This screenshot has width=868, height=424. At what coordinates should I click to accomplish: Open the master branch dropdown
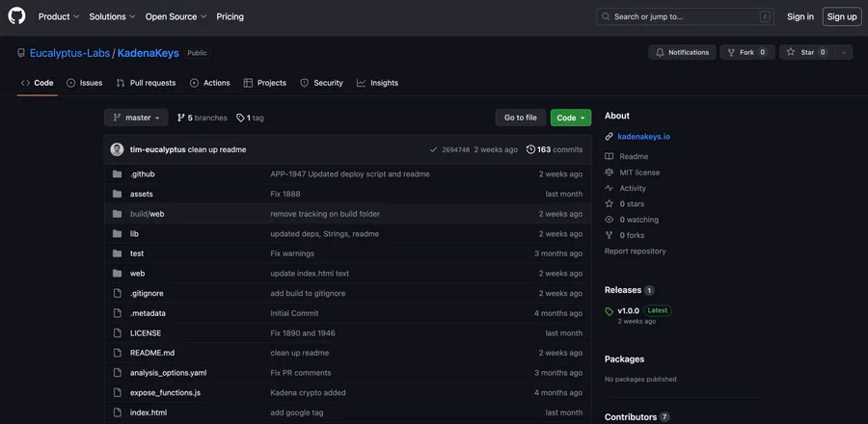tap(136, 118)
